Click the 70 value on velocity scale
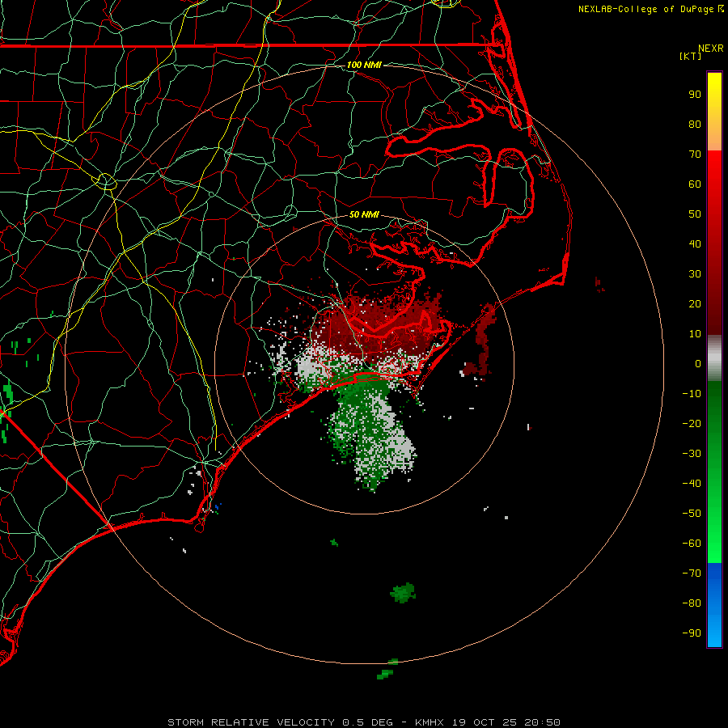This screenshot has height=728, width=728. pos(695,154)
